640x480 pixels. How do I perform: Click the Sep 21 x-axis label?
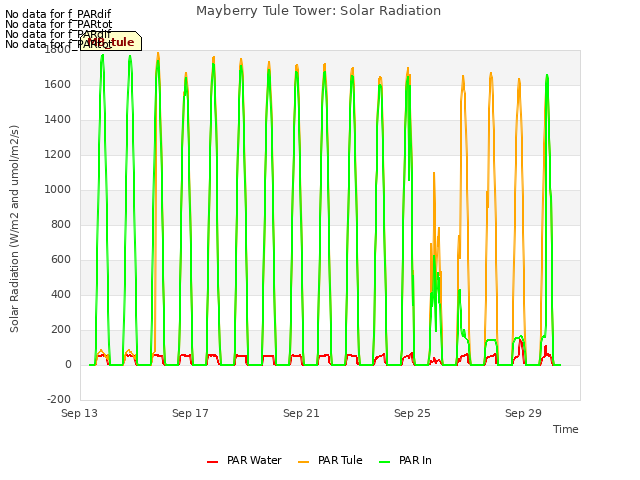[x=301, y=413]
